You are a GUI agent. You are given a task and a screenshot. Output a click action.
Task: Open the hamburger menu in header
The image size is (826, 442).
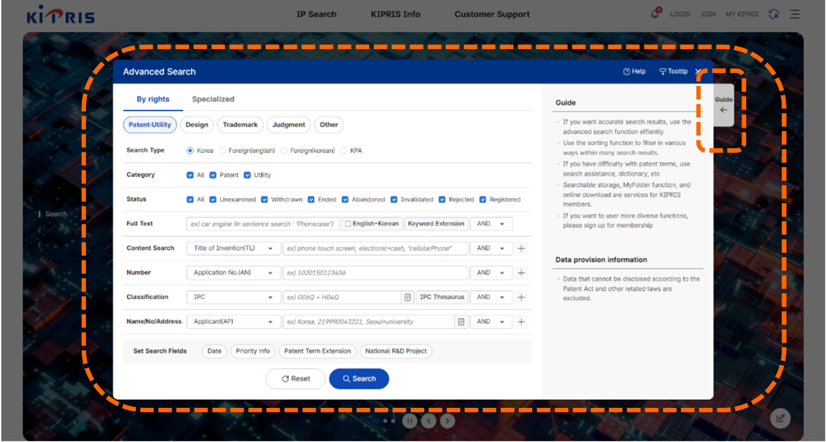(x=795, y=14)
